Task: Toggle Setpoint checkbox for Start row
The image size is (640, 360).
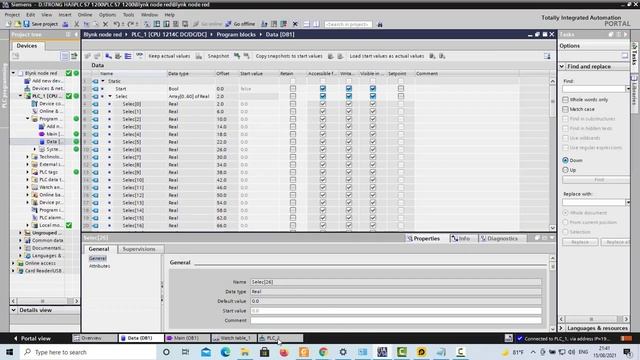Action: click(x=401, y=89)
